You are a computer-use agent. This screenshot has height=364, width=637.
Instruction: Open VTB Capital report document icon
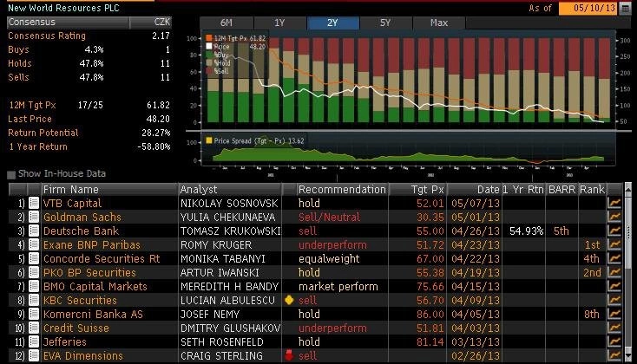(x=34, y=203)
